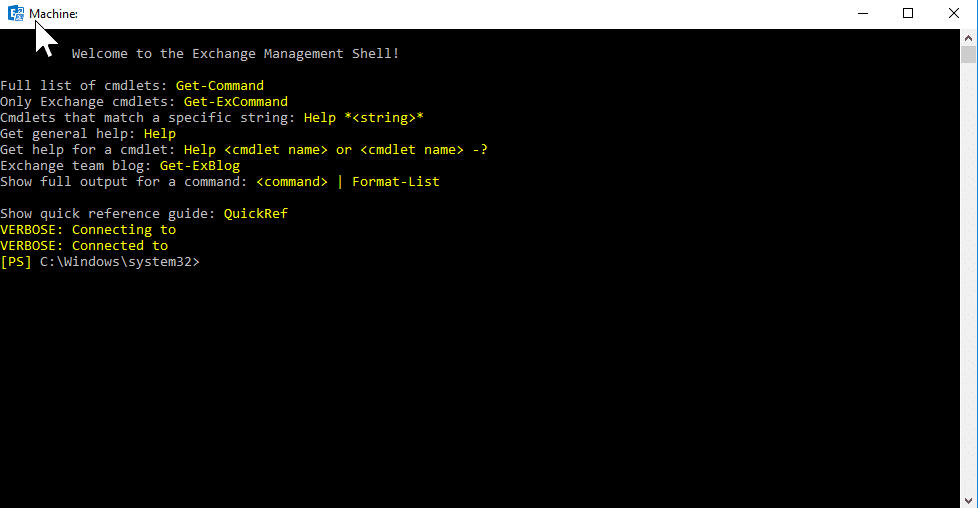978x508 pixels.
Task: Click the 'VERBOSE: Connecting to' line
Action: point(88,230)
